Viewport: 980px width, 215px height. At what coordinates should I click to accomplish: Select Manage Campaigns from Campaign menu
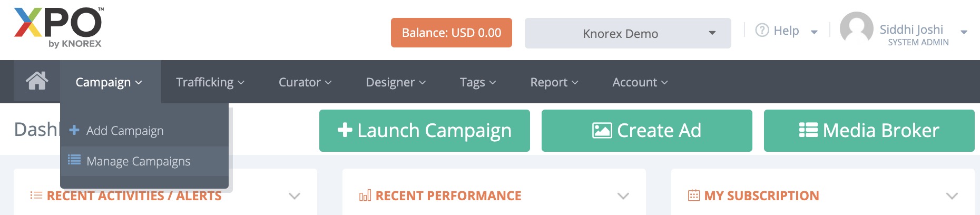(138, 161)
